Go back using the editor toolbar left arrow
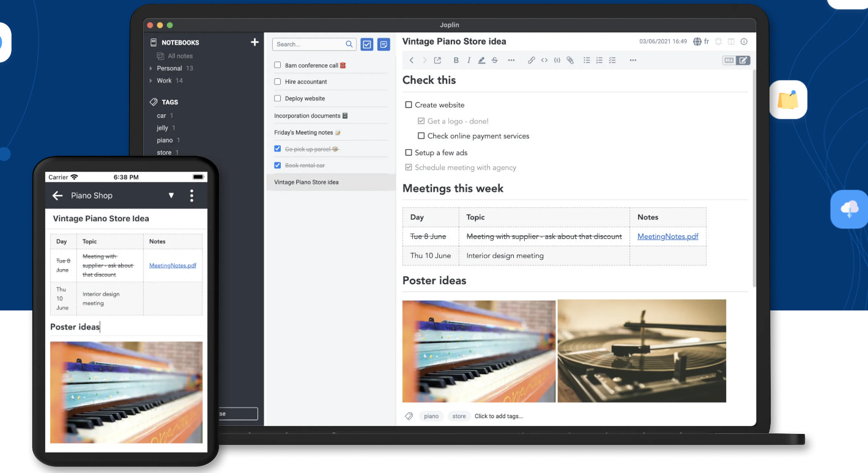 pyautogui.click(x=412, y=61)
